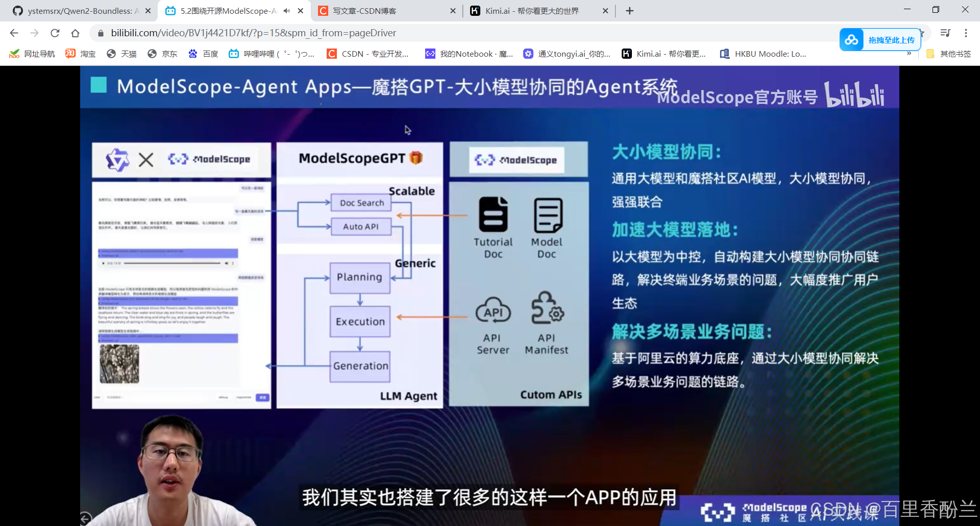The height and width of the screenshot is (526, 980).
Task: Click the back arrow icon in video corner
Action: [x=86, y=518]
